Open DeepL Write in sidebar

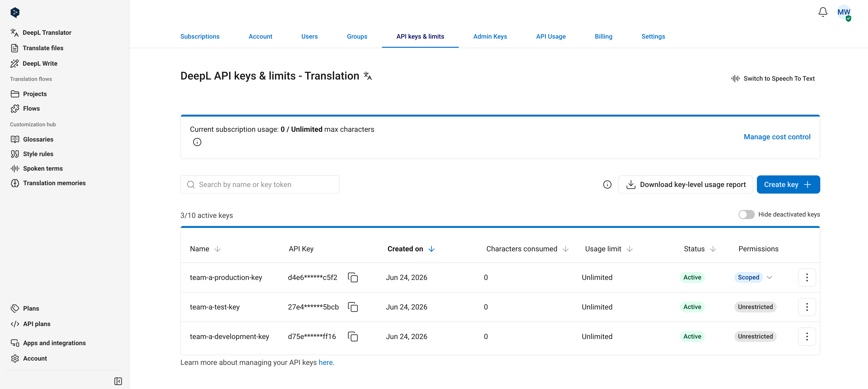[34, 64]
